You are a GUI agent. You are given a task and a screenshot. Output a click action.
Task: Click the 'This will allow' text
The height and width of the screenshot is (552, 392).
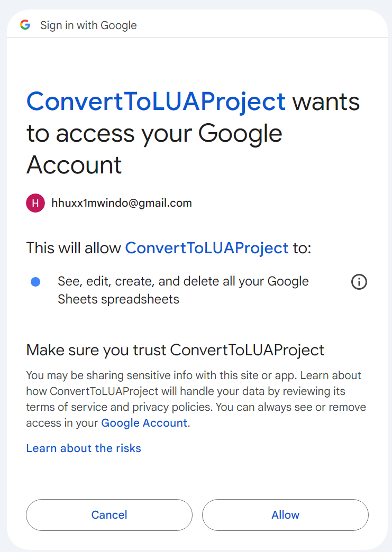pos(74,247)
